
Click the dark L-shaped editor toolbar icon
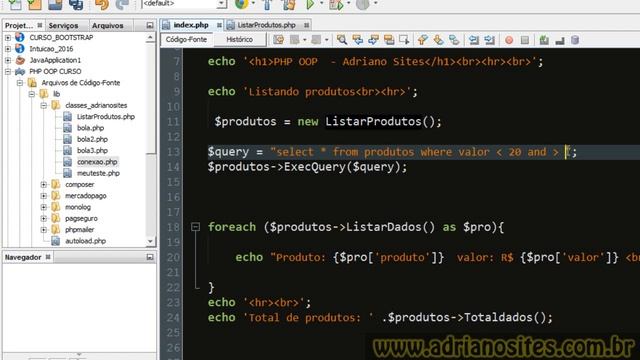pyautogui.click(x=560, y=40)
